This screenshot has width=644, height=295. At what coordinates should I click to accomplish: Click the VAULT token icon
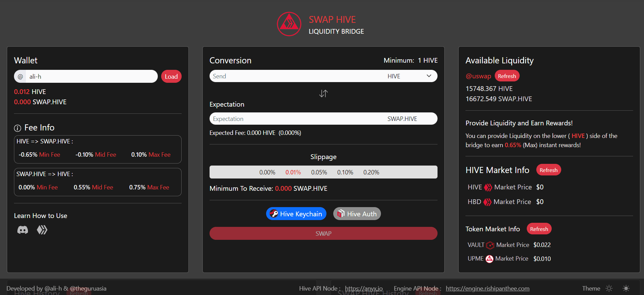coord(490,245)
